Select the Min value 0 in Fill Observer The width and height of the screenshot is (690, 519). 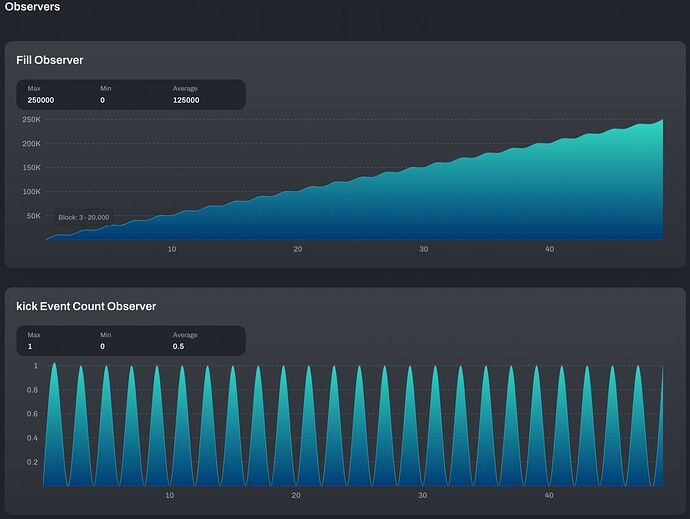(x=103, y=100)
